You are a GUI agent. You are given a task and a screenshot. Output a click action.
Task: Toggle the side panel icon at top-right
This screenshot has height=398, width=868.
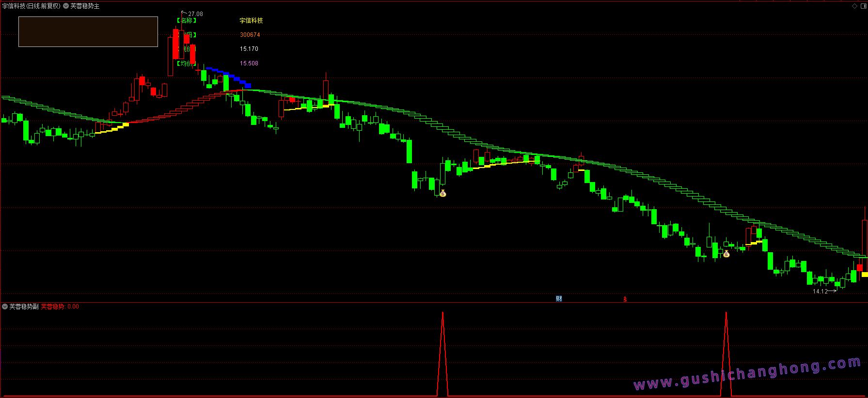click(x=863, y=6)
